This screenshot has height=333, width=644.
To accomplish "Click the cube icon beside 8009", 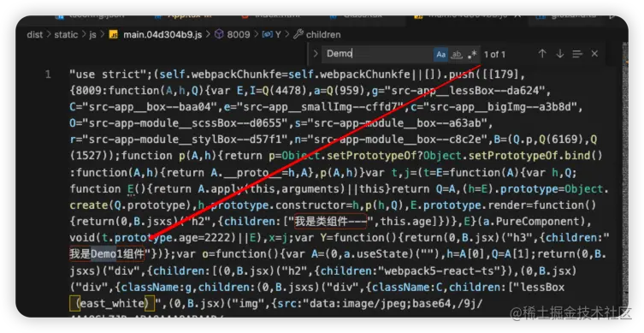I will click(x=219, y=34).
